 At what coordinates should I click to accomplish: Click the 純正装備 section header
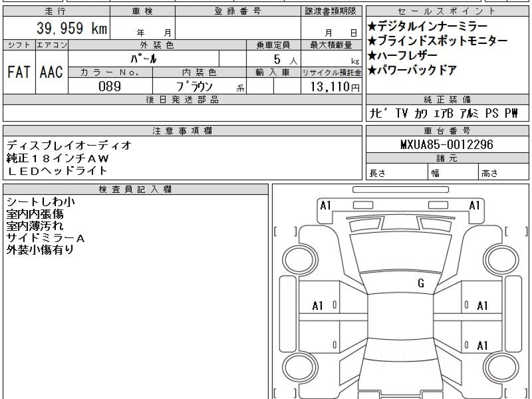coord(447,100)
